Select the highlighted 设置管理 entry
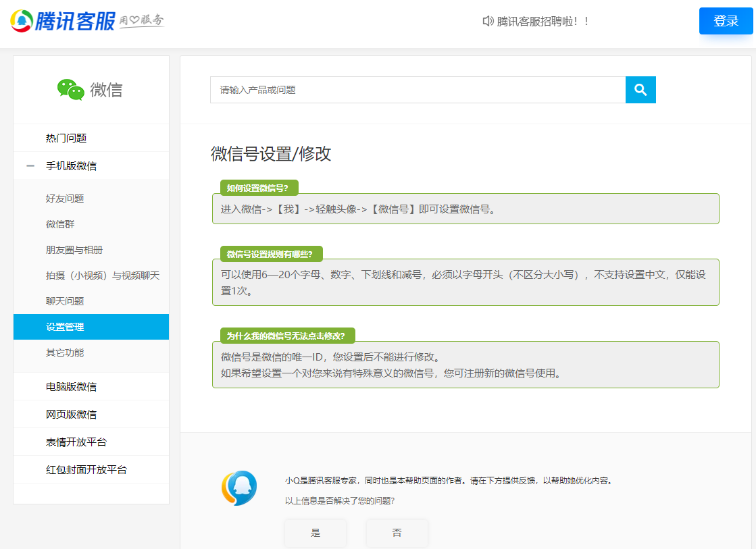 click(x=91, y=327)
